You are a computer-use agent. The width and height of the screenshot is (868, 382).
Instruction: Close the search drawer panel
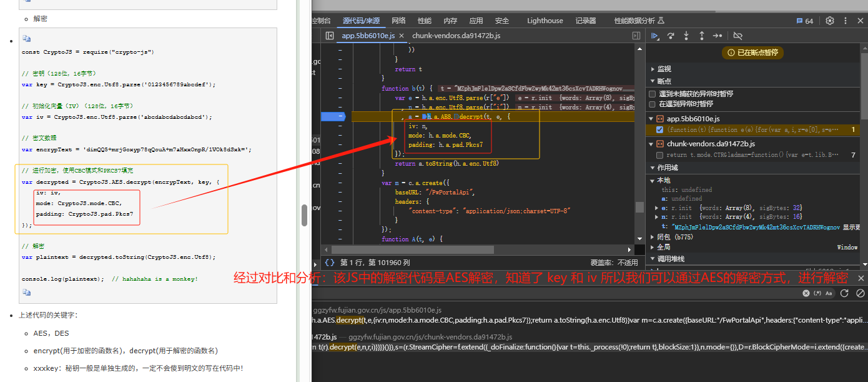[861, 278]
